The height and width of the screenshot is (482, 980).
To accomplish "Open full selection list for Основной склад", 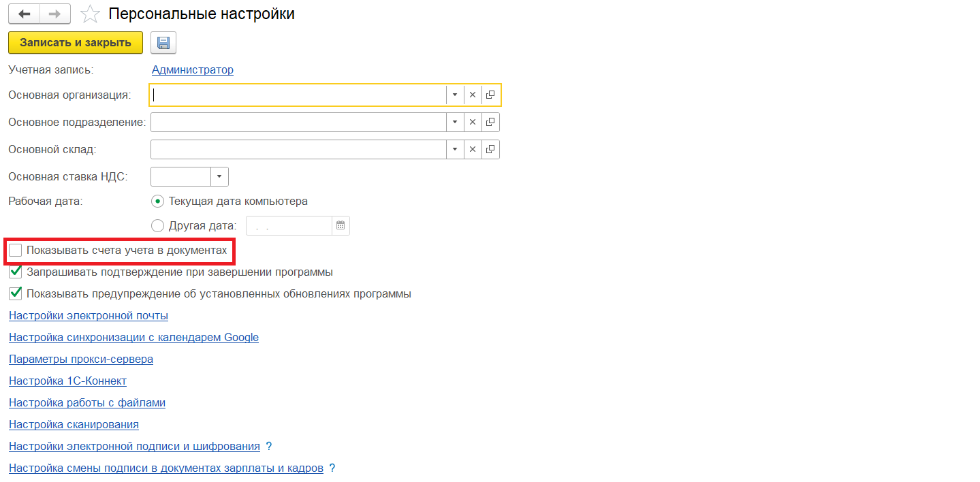I will click(x=490, y=149).
